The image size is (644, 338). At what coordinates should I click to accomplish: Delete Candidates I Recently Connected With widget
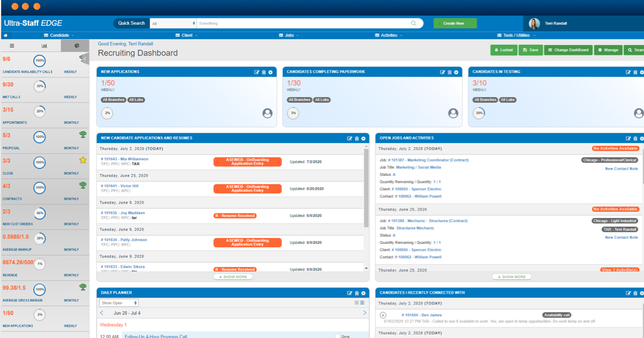[635, 293]
